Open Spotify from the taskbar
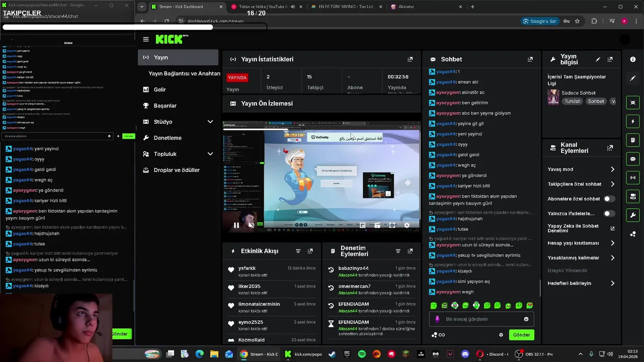644x362 pixels. pyautogui.click(x=362, y=354)
